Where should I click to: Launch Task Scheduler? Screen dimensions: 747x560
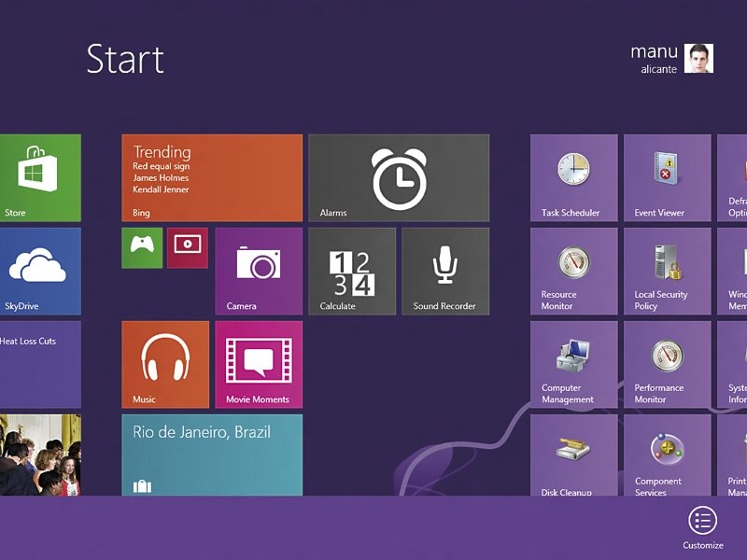click(x=574, y=177)
